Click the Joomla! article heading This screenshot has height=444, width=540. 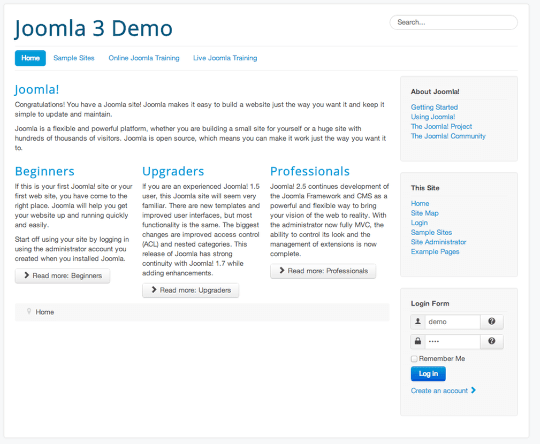[37, 89]
